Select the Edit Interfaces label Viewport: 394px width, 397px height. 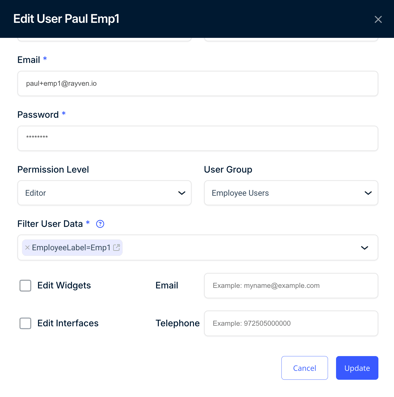(68, 323)
